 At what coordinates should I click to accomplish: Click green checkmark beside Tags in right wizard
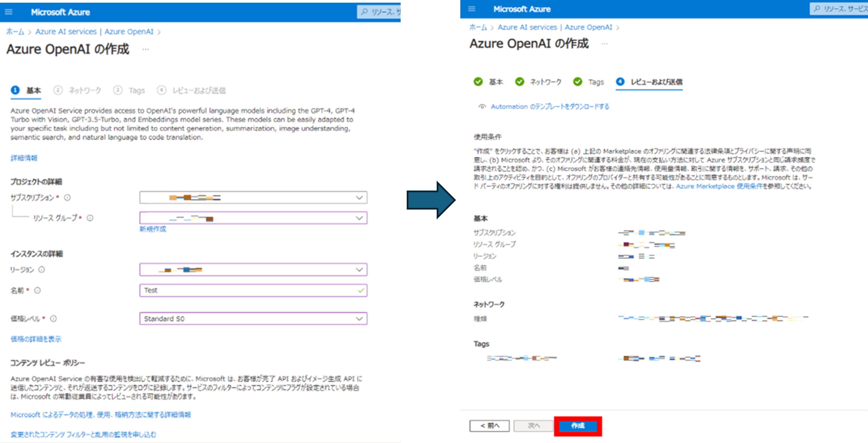577,82
